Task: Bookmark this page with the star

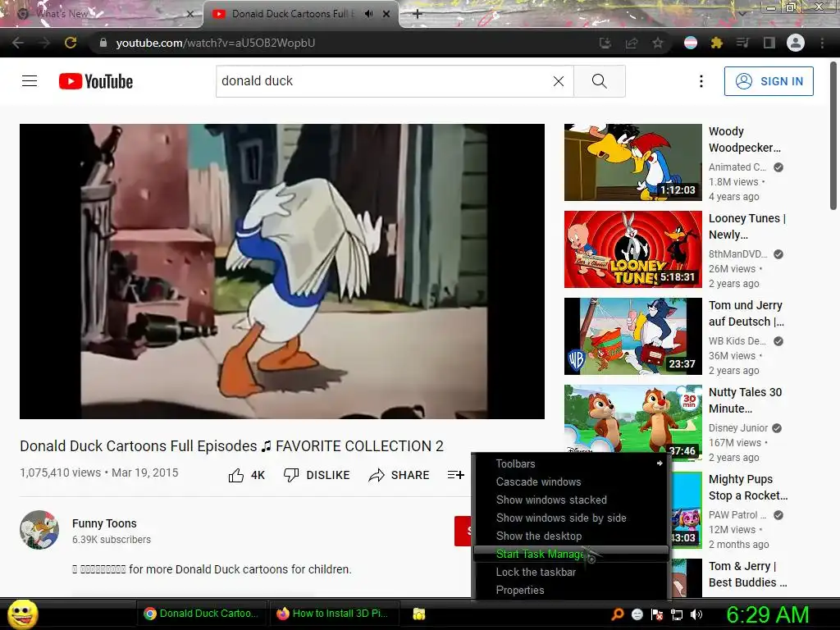Action: coord(658,43)
